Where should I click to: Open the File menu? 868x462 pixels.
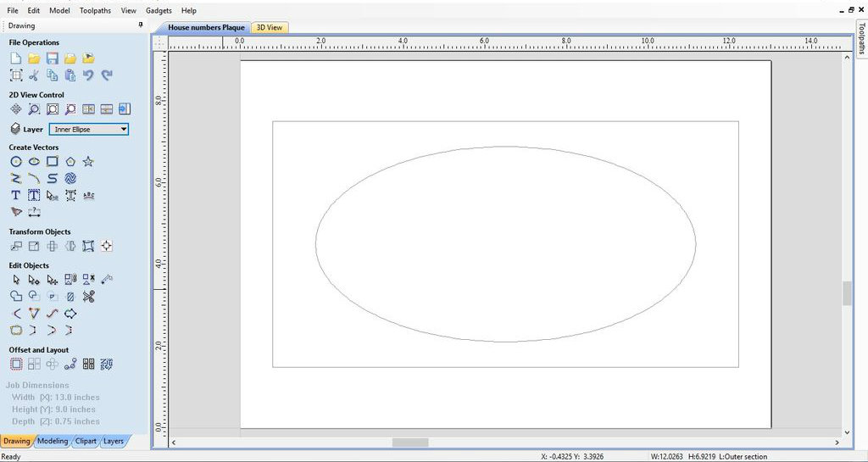[x=12, y=10]
